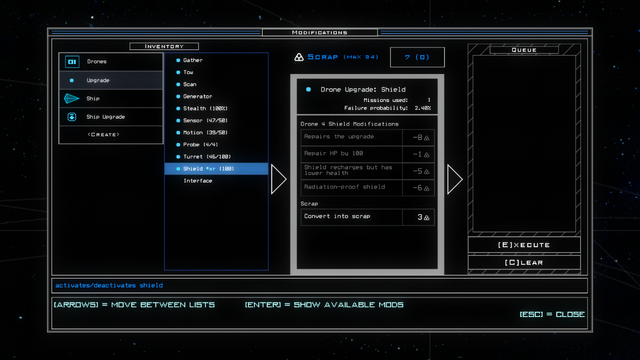Select the Upgrade inventory category
Image resolution: width=640 pixels, height=360 pixels.
click(111, 80)
